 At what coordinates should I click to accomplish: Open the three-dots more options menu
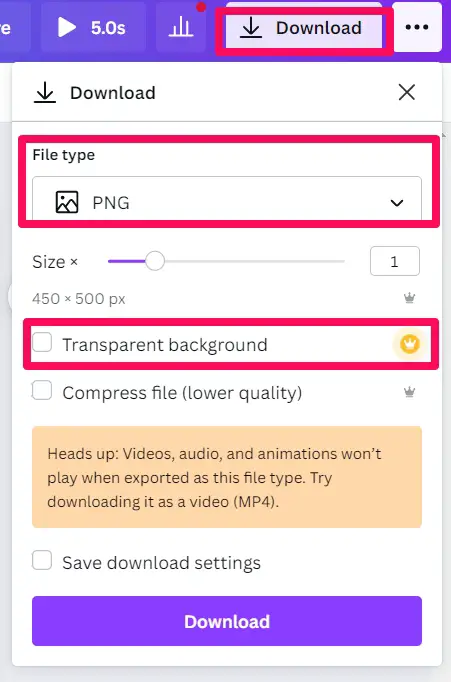[x=417, y=27]
